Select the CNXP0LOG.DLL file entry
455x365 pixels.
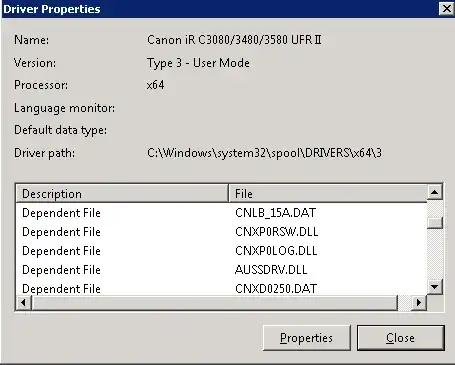click(x=276, y=251)
